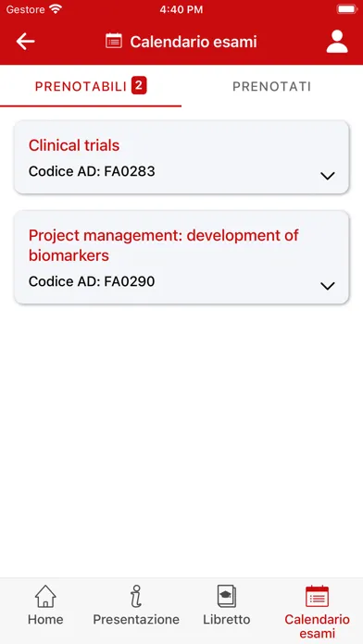Expand the Project management card chevron
The height and width of the screenshot is (644, 363).
pyautogui.click(x=328, y=286)
